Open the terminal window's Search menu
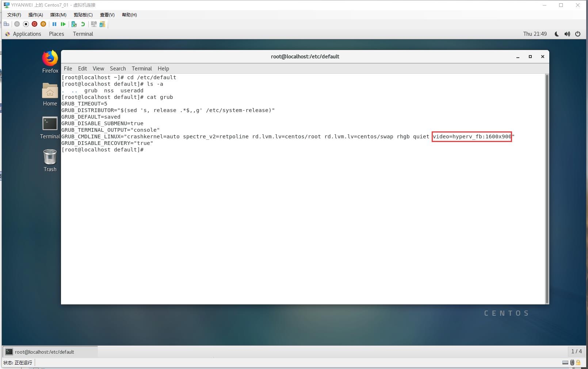Screen dimensions: 588x369 pos(118,69)
